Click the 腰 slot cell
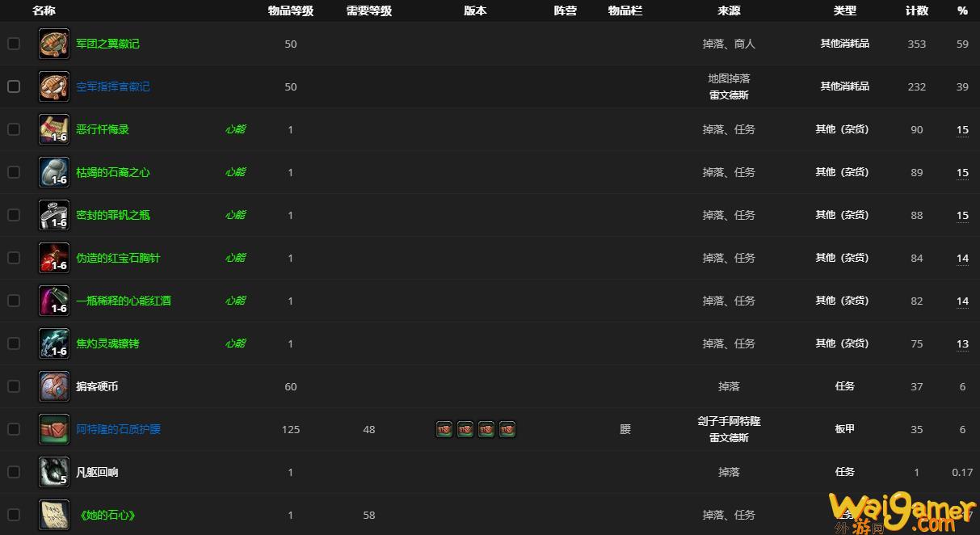 click(x=625, y=429)
